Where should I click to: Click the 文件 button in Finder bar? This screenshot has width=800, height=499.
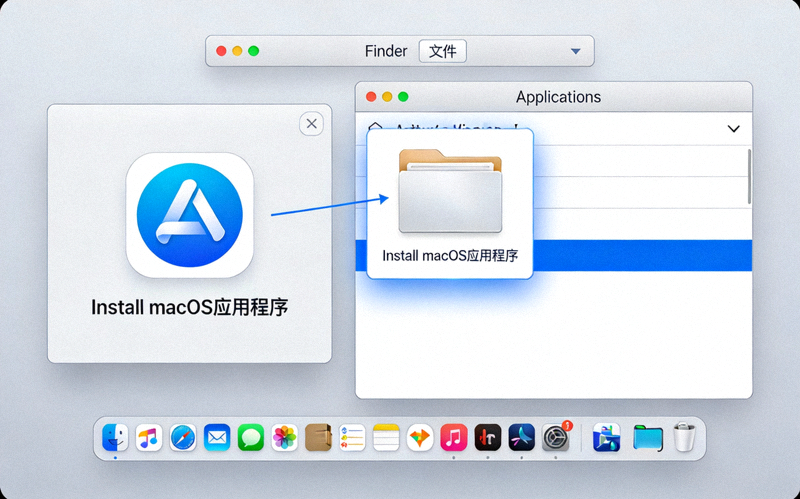(443, 51)
